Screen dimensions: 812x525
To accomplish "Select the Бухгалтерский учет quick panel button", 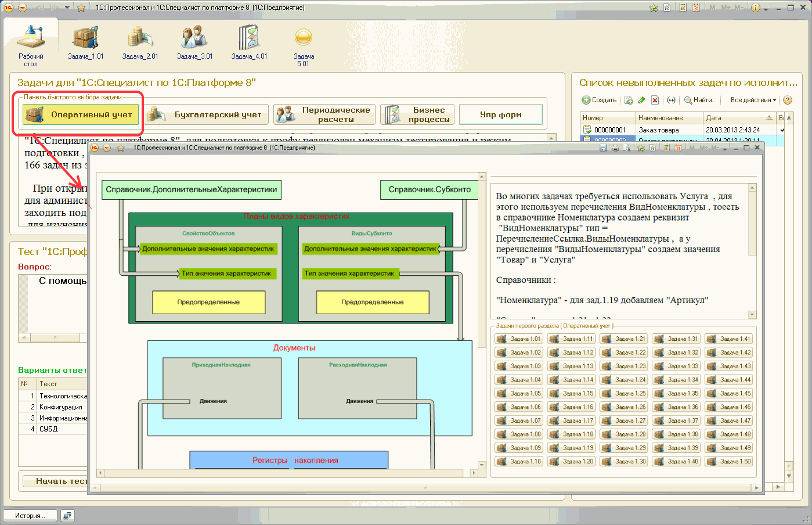I will (206, 114).
